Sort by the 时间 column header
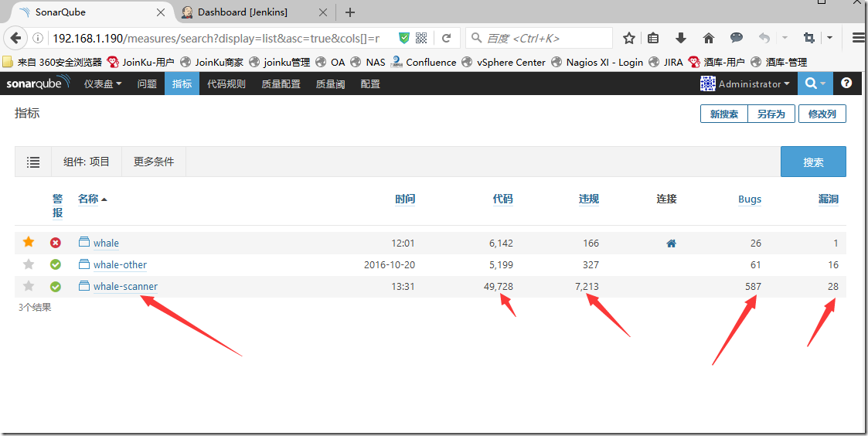Image resolution: width=868 pixels, height=436 pixels. [x=405, y=199]
